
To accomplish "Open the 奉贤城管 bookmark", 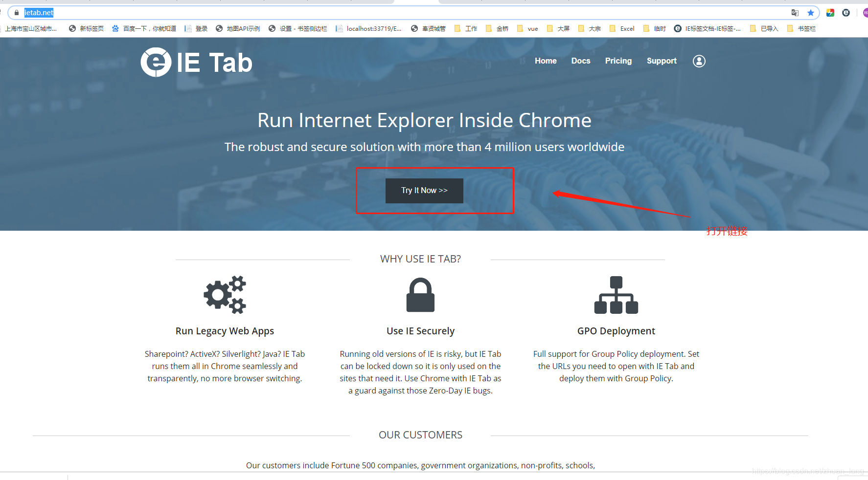I will point(428,28).
